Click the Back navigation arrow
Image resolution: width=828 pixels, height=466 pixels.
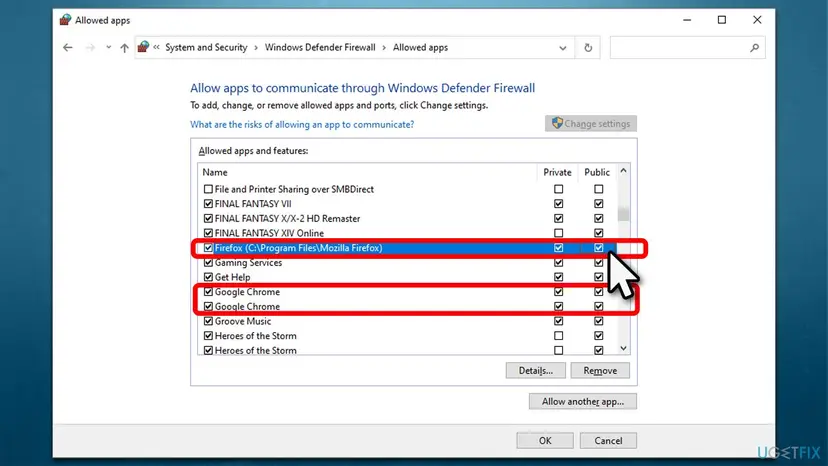tap(68, 48)
